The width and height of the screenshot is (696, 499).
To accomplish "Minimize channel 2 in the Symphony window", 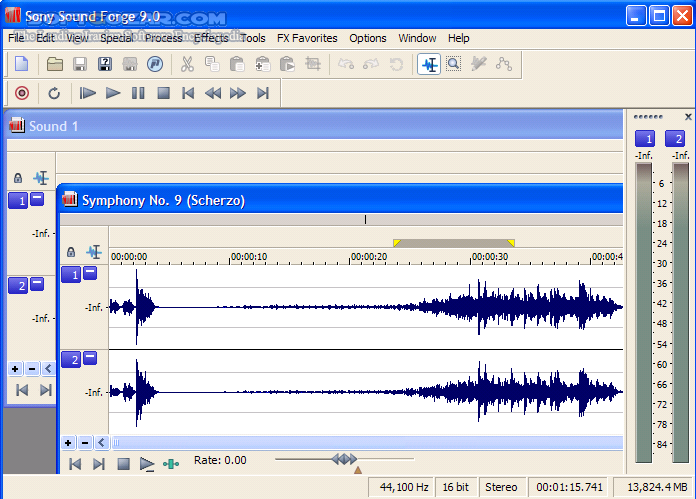I will tap(90, 357).
